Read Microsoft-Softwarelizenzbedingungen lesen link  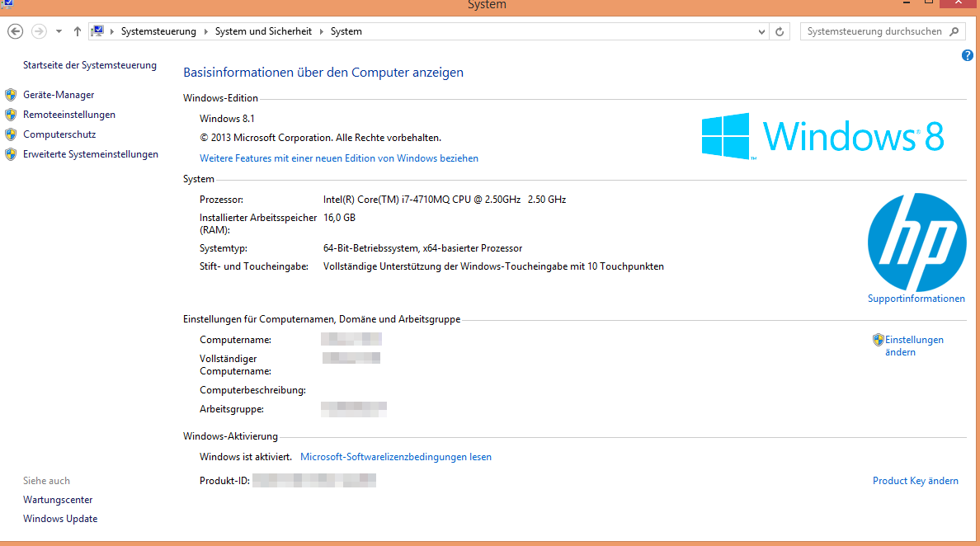[396, 457]
